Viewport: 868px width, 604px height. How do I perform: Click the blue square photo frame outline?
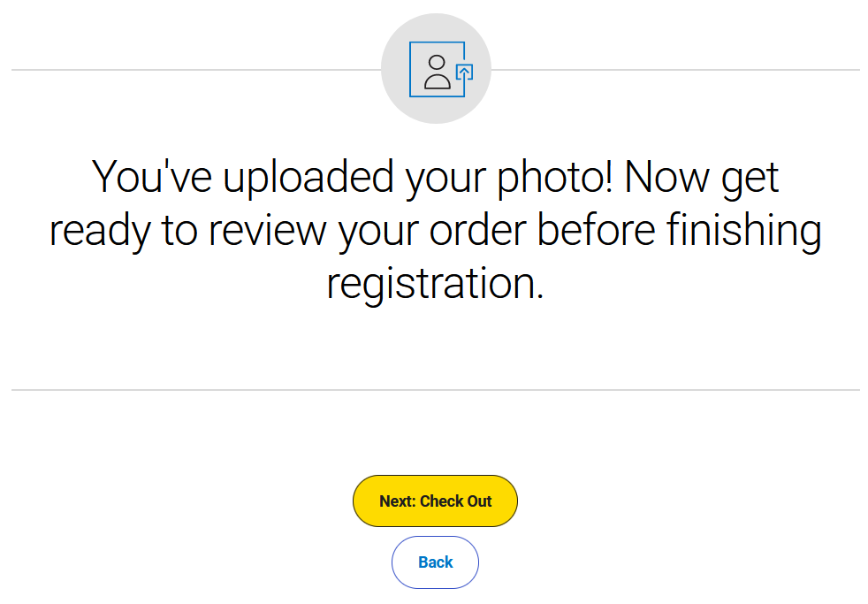click(x=413, y=69)
